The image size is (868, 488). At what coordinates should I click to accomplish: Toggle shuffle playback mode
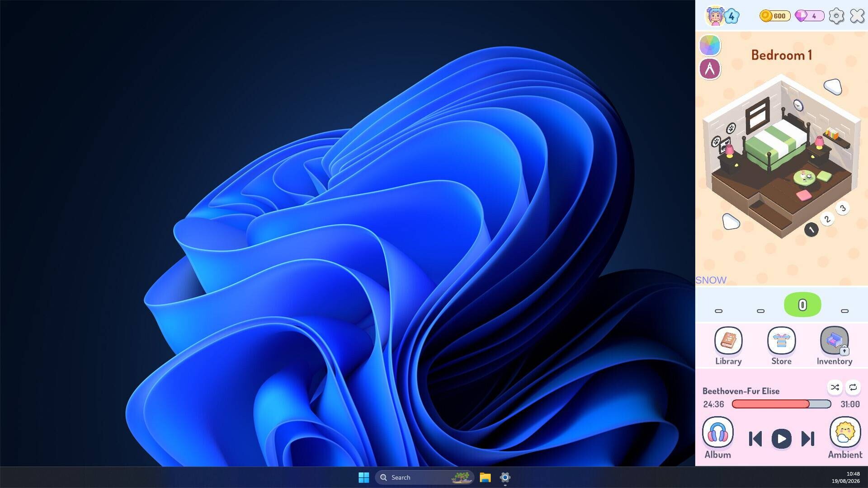(x=835, y=387)
